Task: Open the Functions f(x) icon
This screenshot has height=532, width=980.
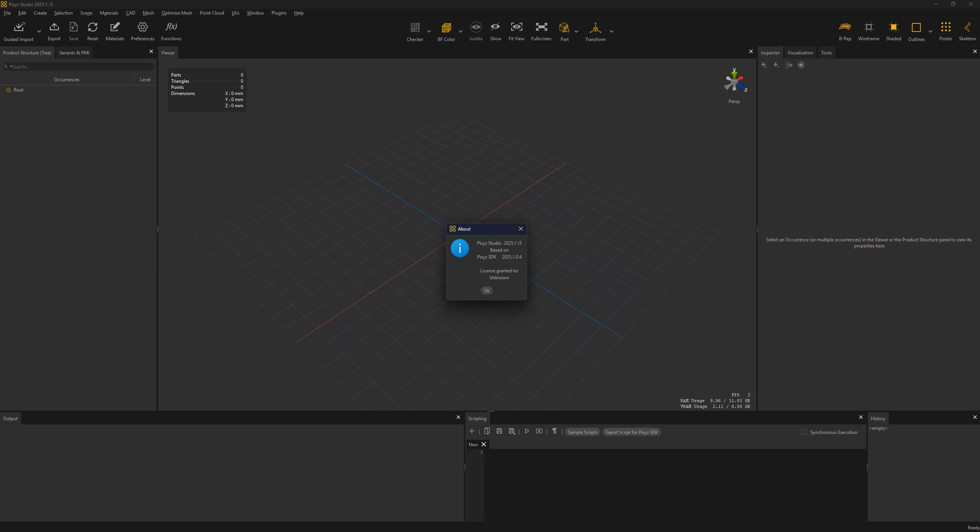Action: (171, 27)
